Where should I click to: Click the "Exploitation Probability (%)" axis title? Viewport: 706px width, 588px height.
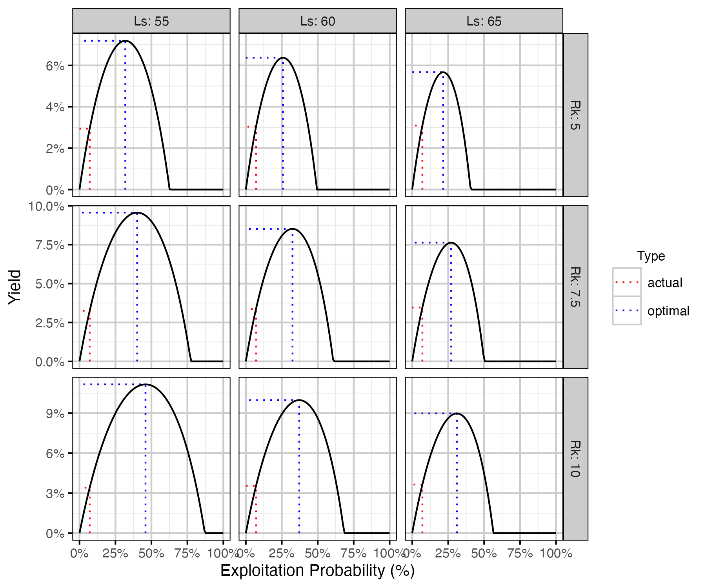[318, 571]
